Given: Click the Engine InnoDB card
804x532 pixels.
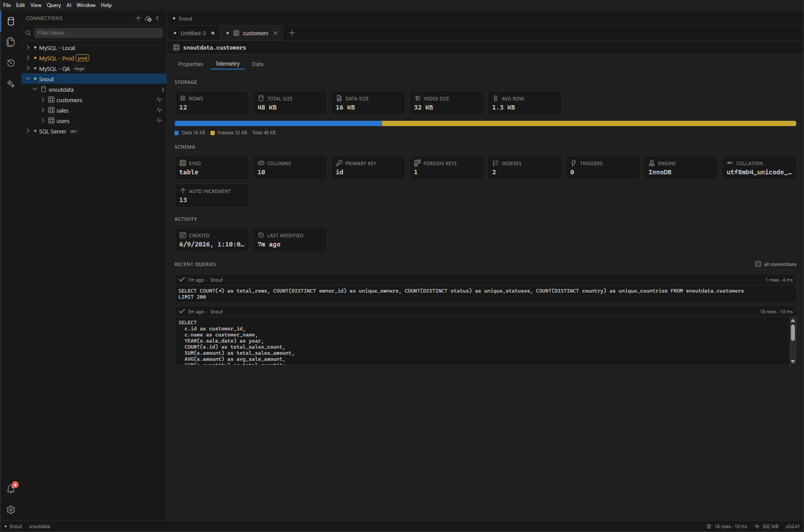Looking at the screenshot, I should point(681,168).
